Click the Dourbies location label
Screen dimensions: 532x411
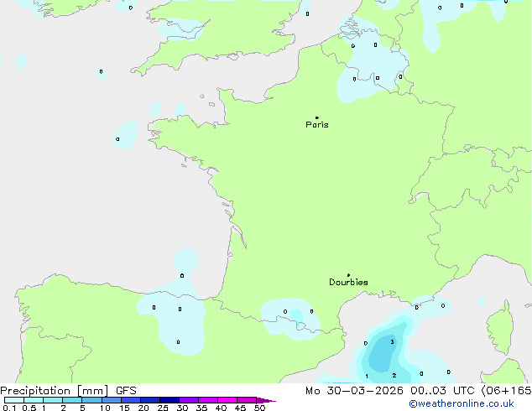[348, 282]
